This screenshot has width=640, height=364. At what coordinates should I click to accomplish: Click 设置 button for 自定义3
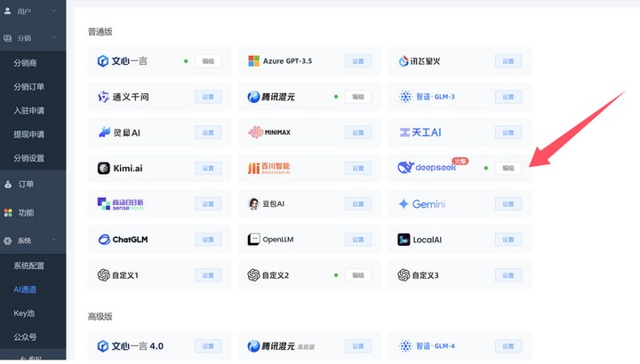(508, 275)
